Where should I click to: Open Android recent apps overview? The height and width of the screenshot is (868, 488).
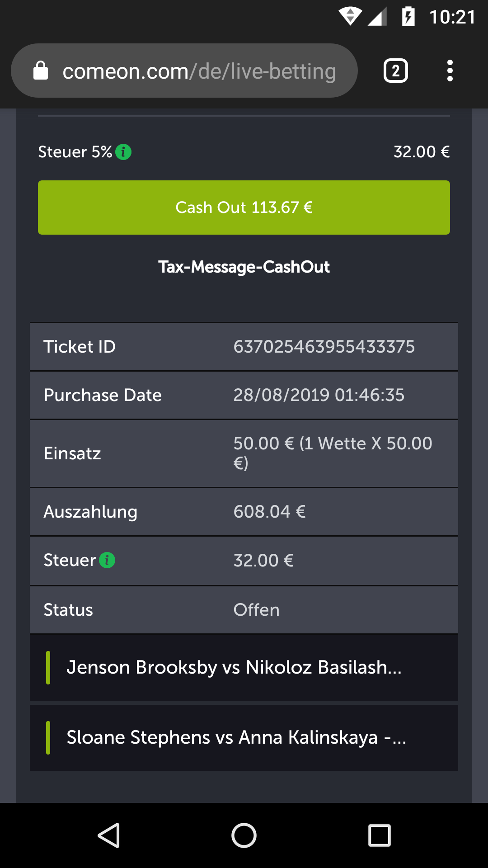(379, 835)
